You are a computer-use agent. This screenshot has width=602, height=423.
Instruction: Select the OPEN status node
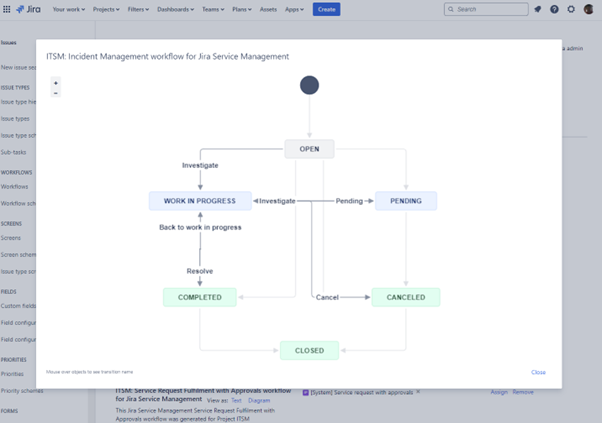click(x=309, y=149)
